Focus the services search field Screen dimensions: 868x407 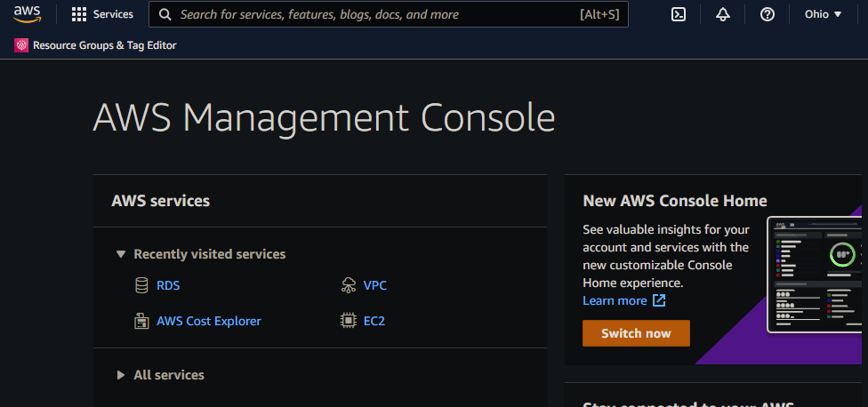pos(374,14)
